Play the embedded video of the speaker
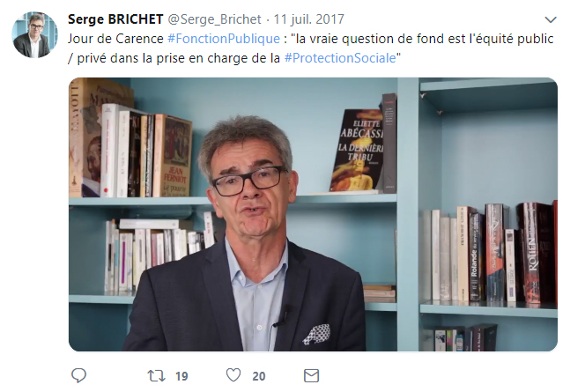Viewport: 570px width, 392px height. [313, 214]
